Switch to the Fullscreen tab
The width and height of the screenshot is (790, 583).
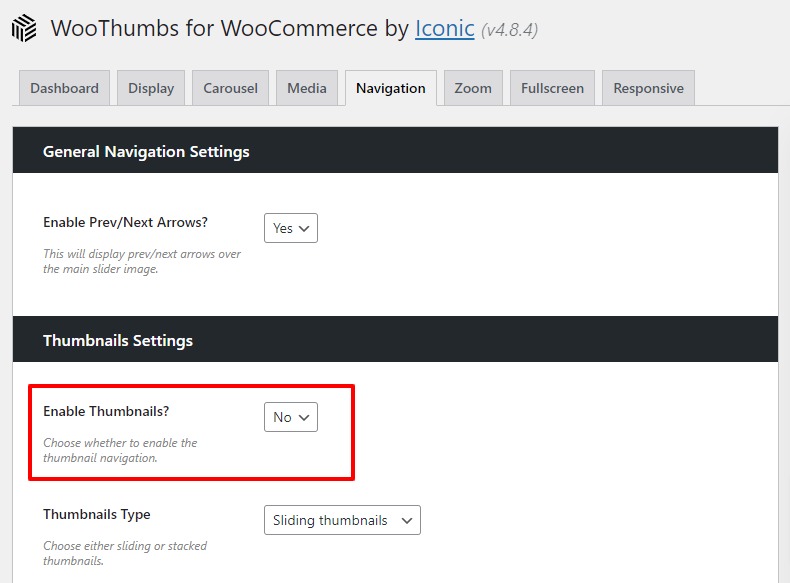(x=552, y=88)
